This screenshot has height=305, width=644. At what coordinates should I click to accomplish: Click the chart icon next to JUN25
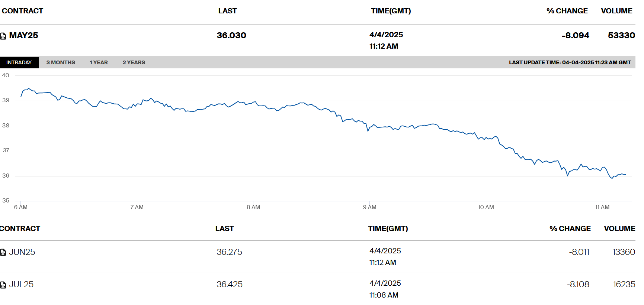pos(3,253)
